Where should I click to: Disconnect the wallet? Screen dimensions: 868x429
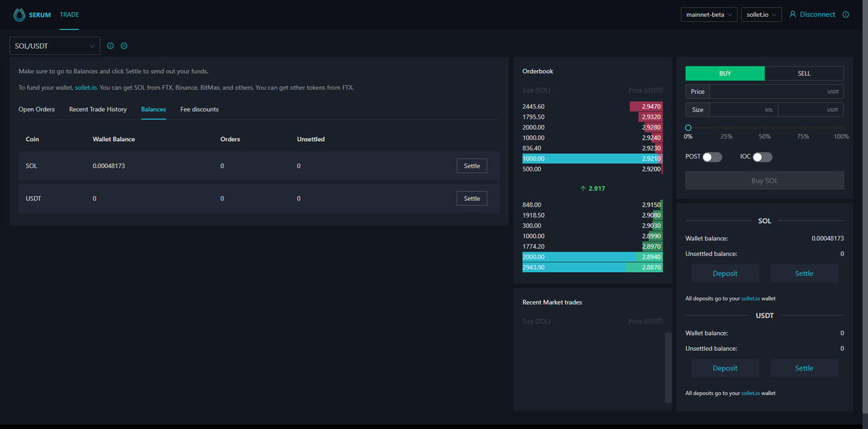(812, 14)
